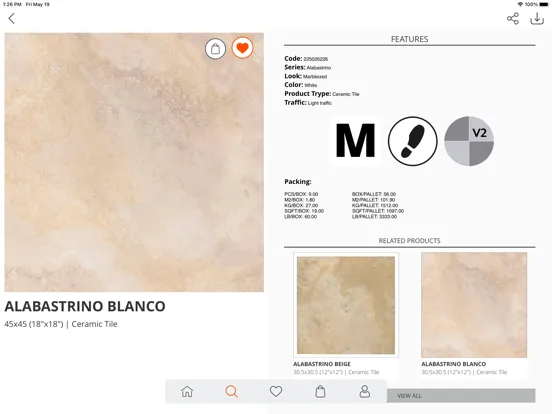Image resolution: width=552 pixels, height=414 pixels.
Task: Click the Color: White line
Action: [x=301, y=85]
